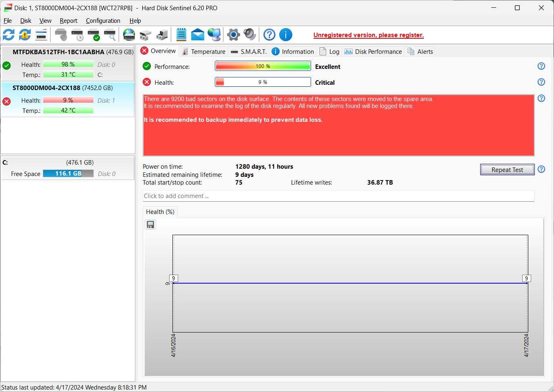Open the Help menu
This screenshot has height=392, width=554.
coord(135,21)
